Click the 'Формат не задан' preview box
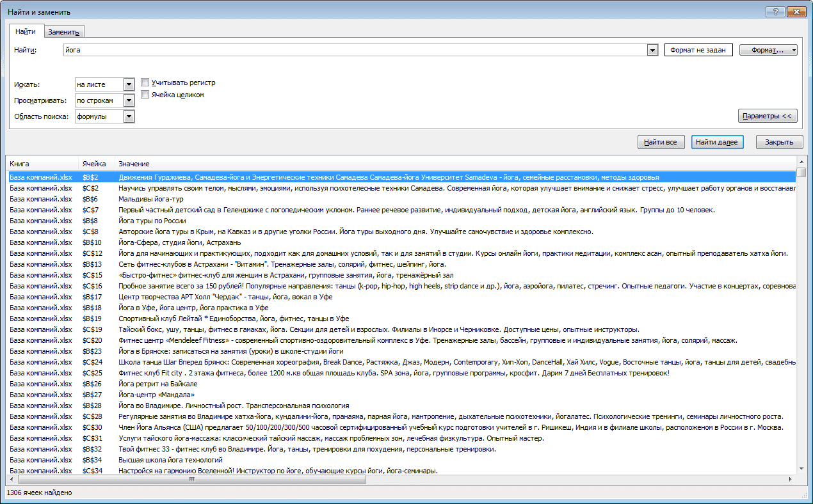 click(698, 50)
